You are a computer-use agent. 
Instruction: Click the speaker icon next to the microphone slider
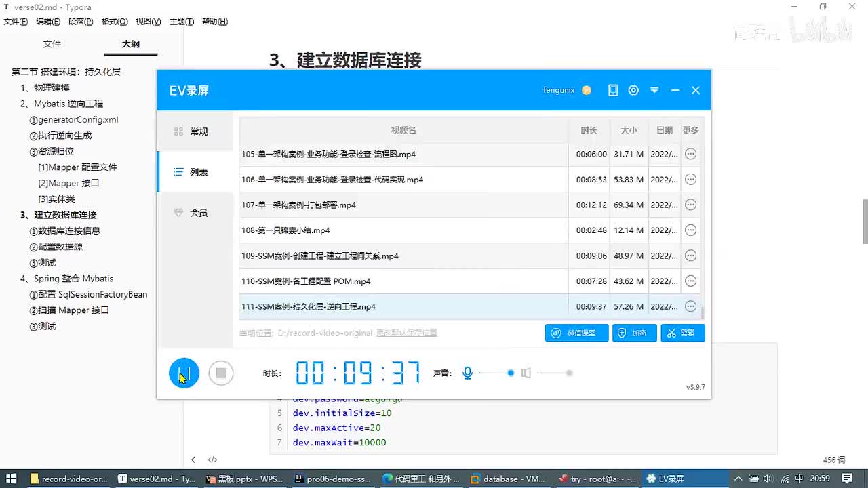[526, 373]
